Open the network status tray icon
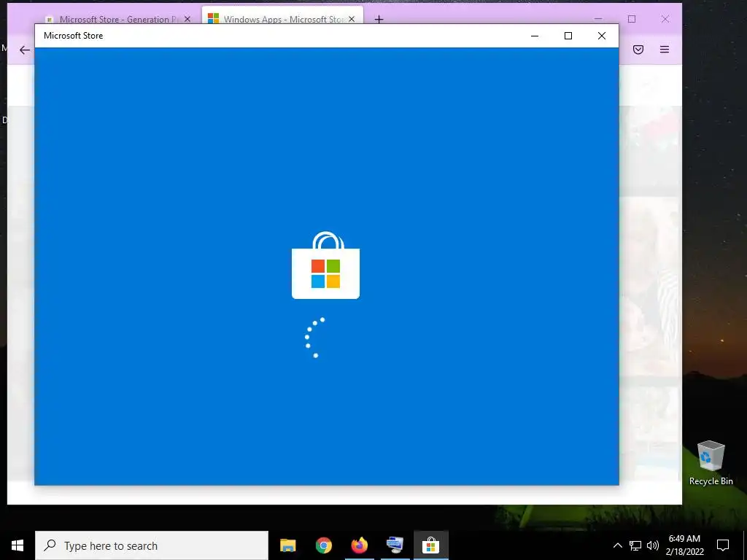Screen dimensions: 747x560 [635, 545]
